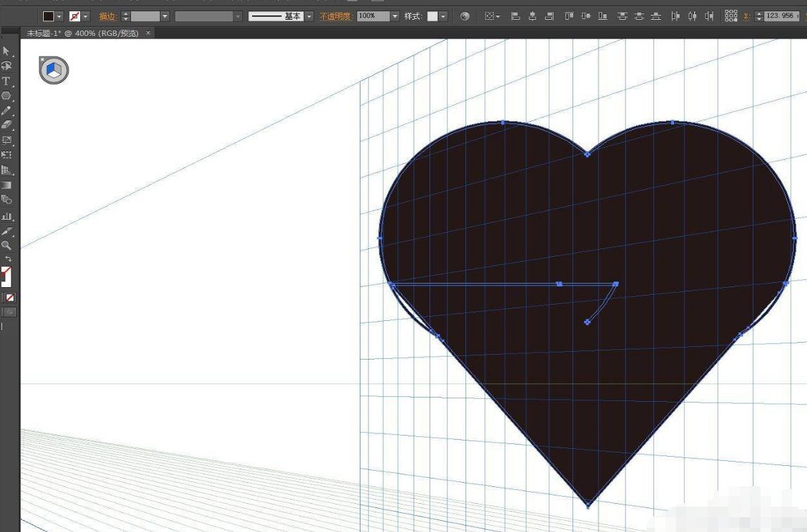Align objects horizontally left
This screenshot has height=532, width=807.
click(x=515, y=16)
